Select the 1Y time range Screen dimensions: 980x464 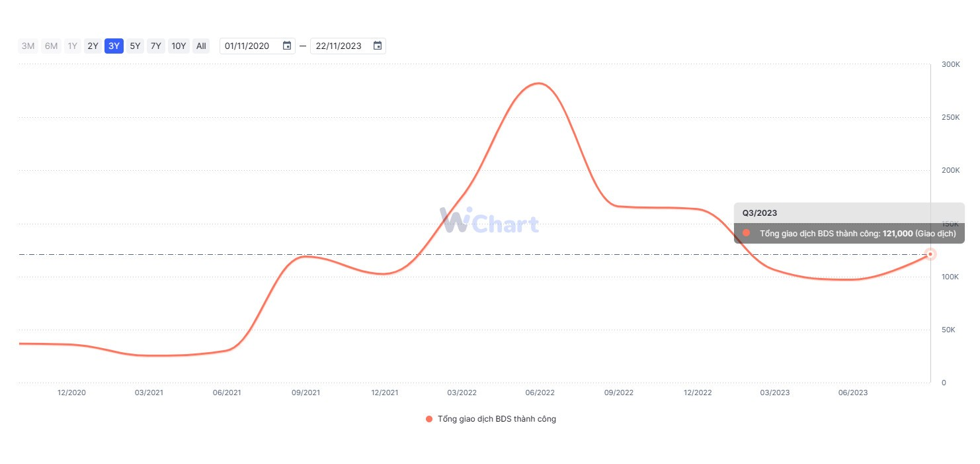pyautogui.click(x=73, y=46)
